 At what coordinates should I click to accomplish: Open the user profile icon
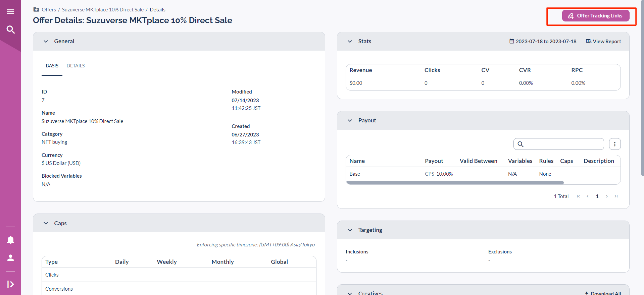pos(10,258)
